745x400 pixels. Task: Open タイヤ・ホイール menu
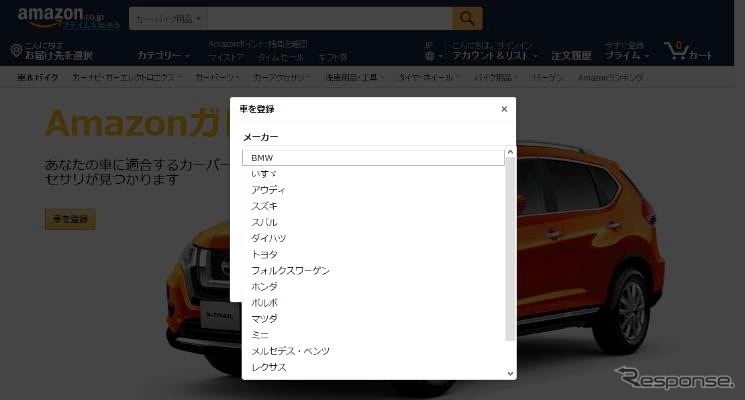(x=429, y=77)
